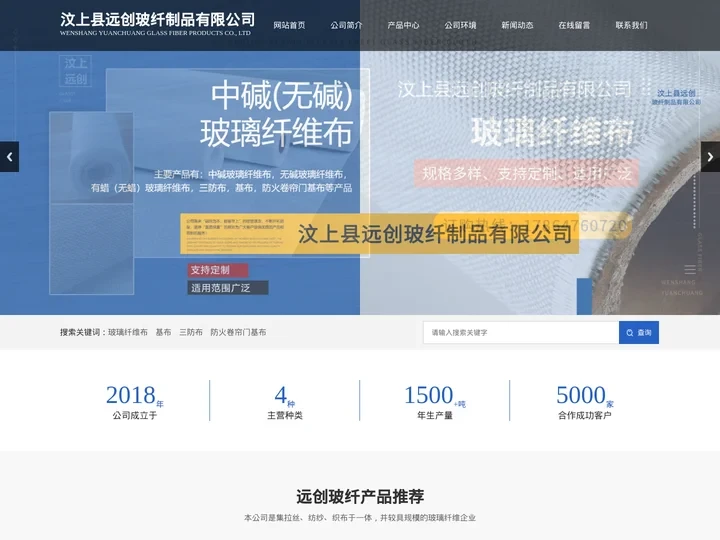Image resolution: width=720 pixels, height=540 pixels.
Task: Click the 2018 公司成立于 statistic
Action: coord(135,402)
